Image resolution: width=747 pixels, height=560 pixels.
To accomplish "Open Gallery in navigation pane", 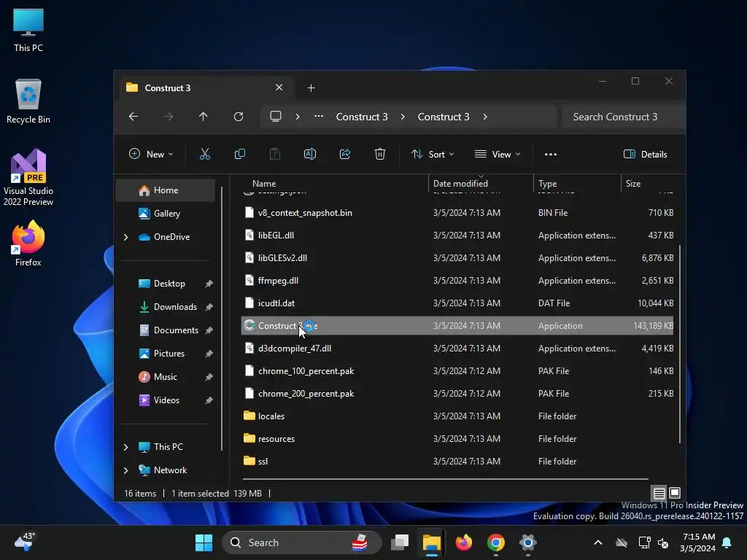I will 166,214.
